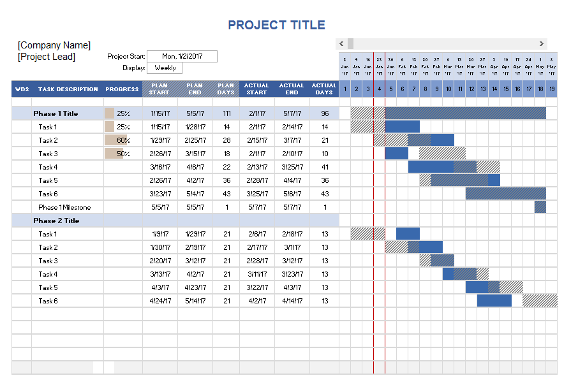Select the TASK DESCRIPTION column header
The width and height of the screenshot is (571, 392).
[x=68, y=89]
